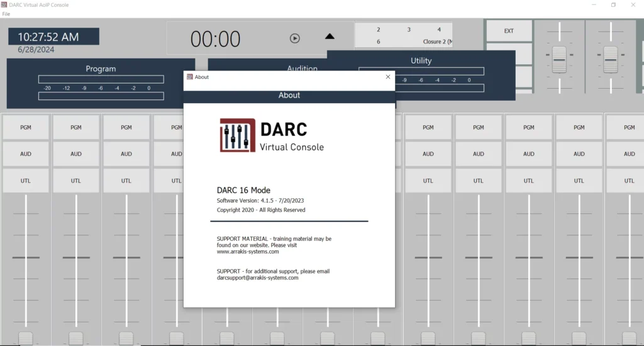Click the 00:00 timer display
The image size is (644, 346).
coord(215,39)
